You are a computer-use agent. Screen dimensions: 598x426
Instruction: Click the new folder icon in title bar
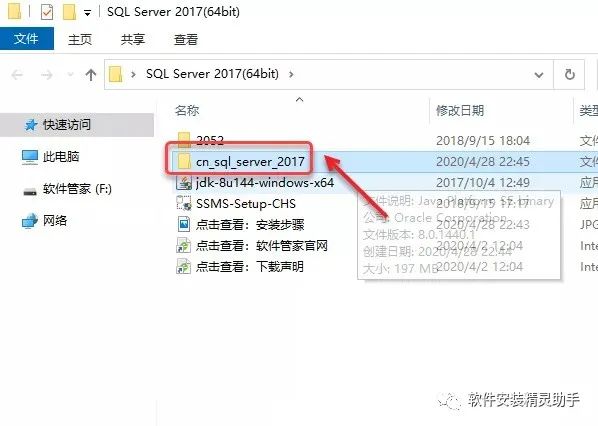tap(69, 13)
